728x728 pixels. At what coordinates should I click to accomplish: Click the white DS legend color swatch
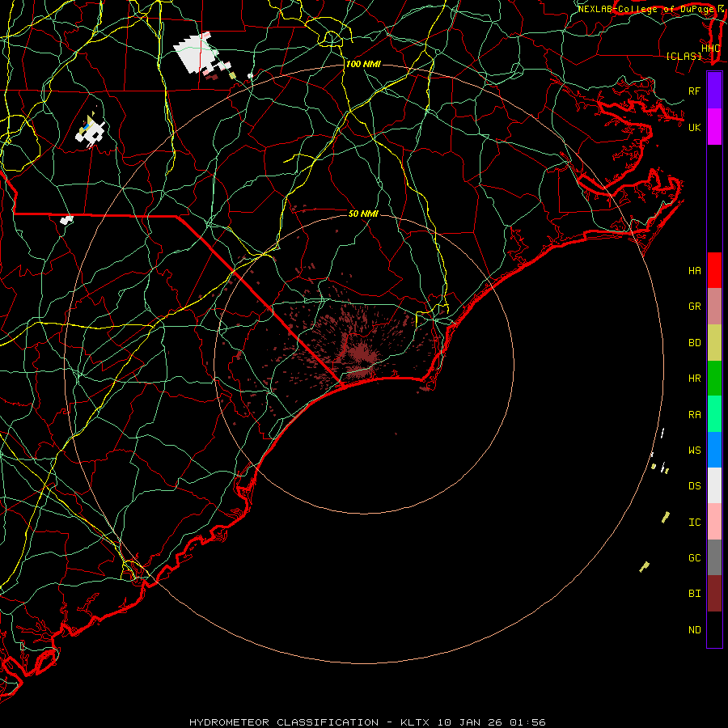pyautogui.click(x=714, y=485)
